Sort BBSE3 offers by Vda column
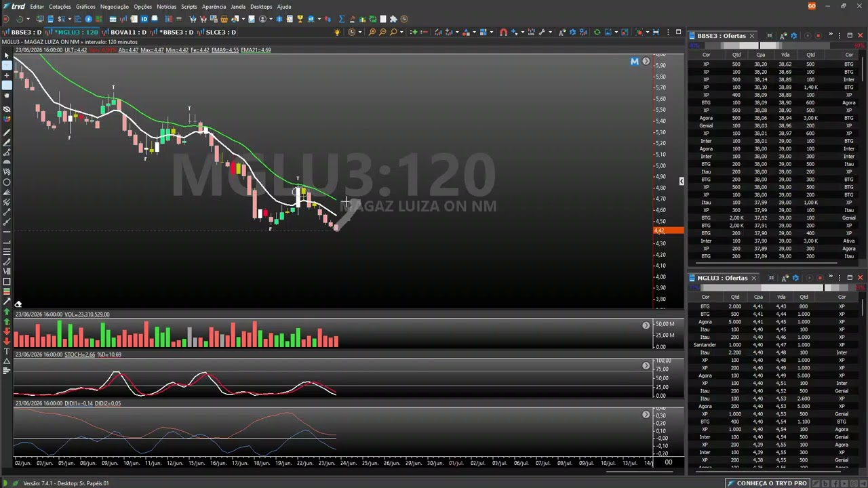Viewport: 868px width, 488px height. coord(785,55)
